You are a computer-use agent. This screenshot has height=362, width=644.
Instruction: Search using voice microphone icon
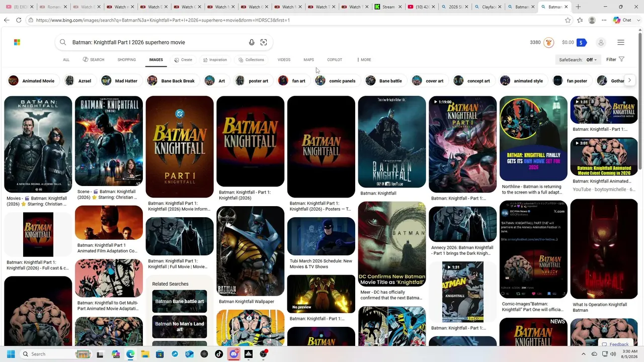point(252,42)
